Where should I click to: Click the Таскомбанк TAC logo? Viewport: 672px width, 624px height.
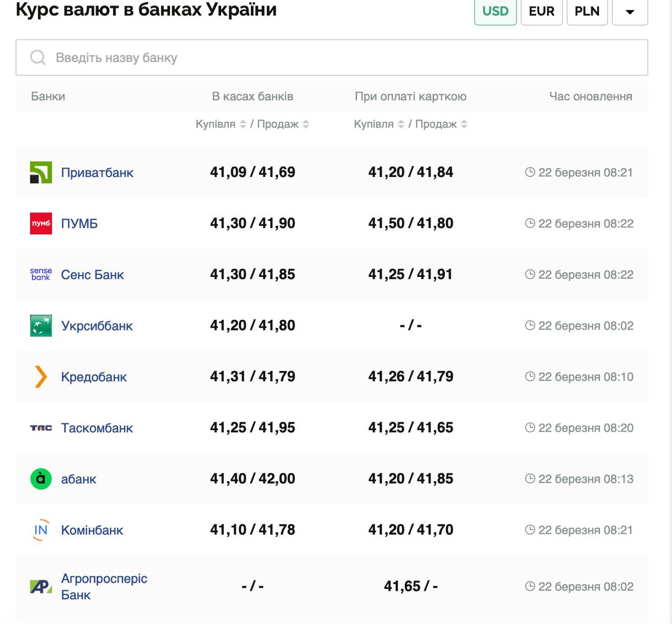click(x=41, y=428)
